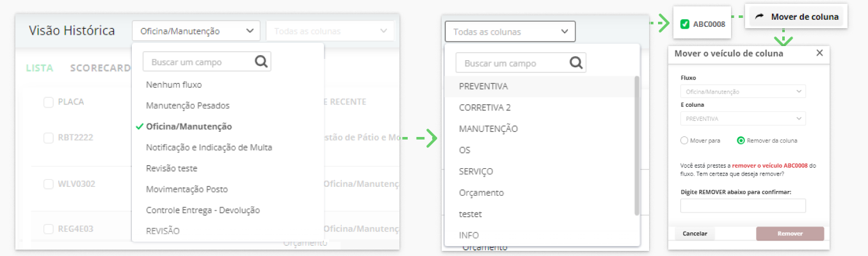Viewport: 868px width, 256px height.
Task: Click the column list vertical scrollbar
Action: pyautogui.click(x=636, y=145)
